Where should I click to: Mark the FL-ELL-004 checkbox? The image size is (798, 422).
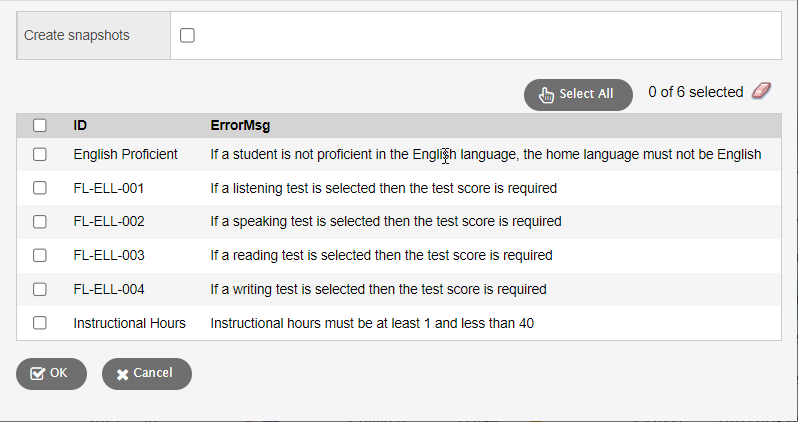pos(40,289)
